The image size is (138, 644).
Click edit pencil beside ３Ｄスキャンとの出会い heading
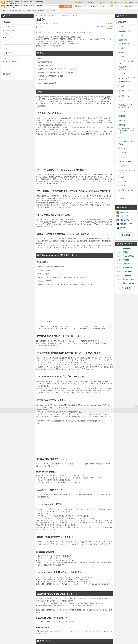coord(62,113)
